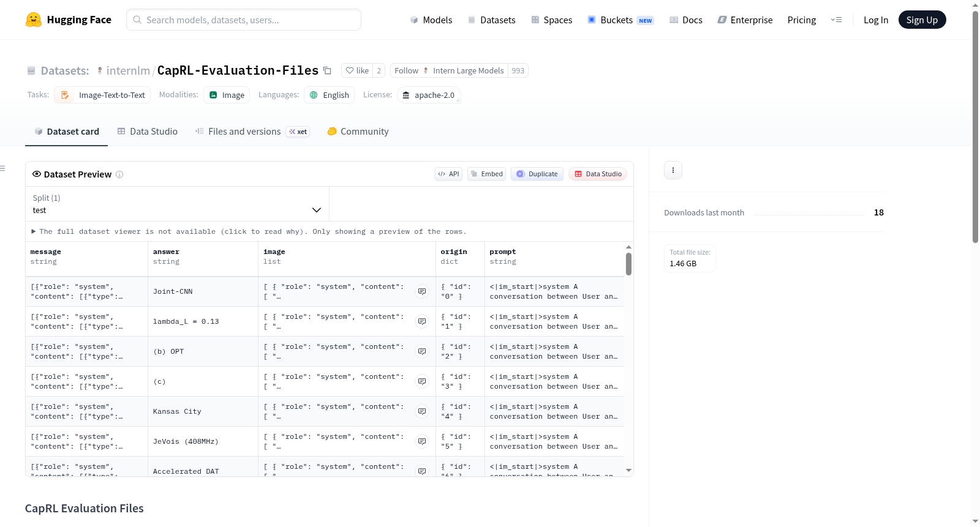The image size is (980, 527).
Task: Click the image column header
Action: click(x=347, y=257)
